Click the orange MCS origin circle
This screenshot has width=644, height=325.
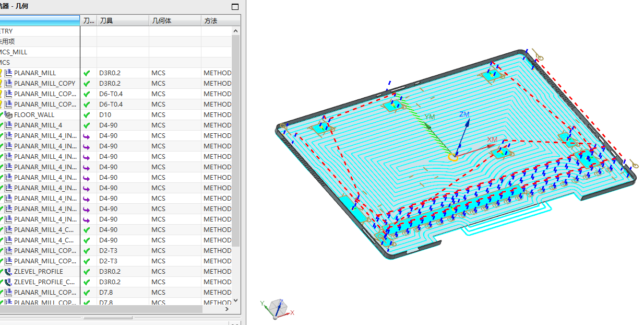[453, 156]
